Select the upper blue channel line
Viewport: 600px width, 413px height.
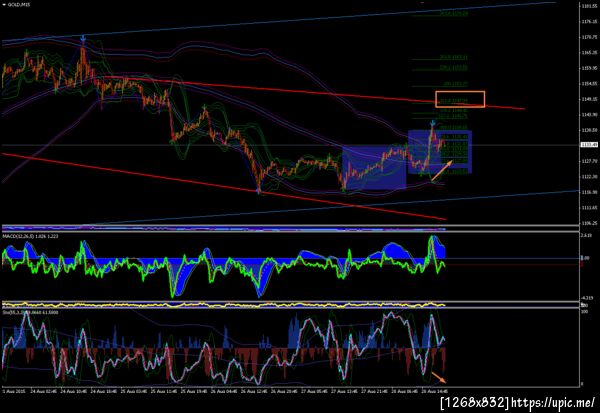coord(279,21)
